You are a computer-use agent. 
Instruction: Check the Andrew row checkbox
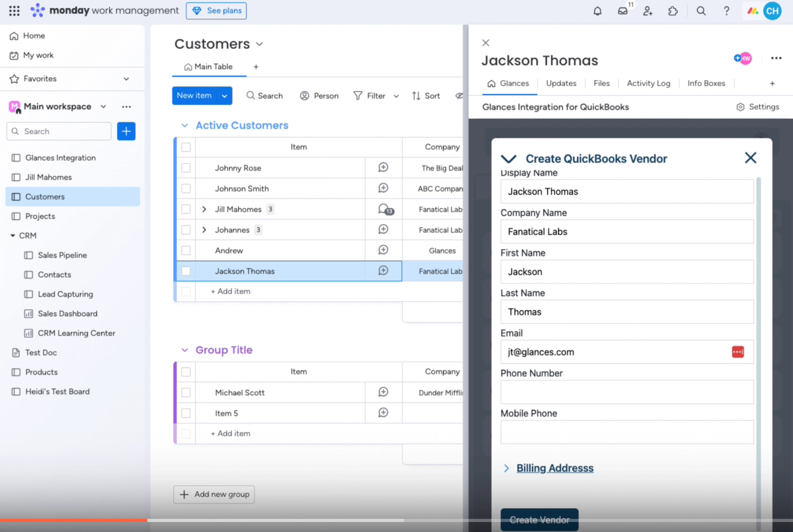186,250
